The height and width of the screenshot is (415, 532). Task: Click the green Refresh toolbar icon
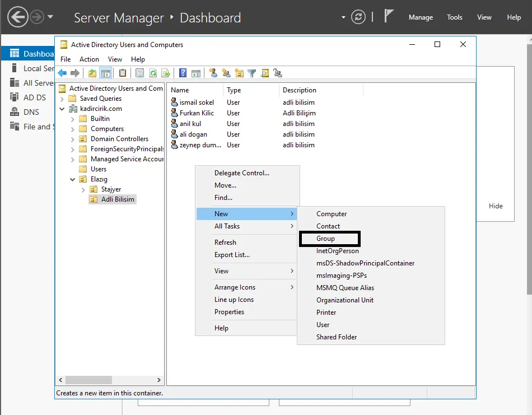pos(153,73)
